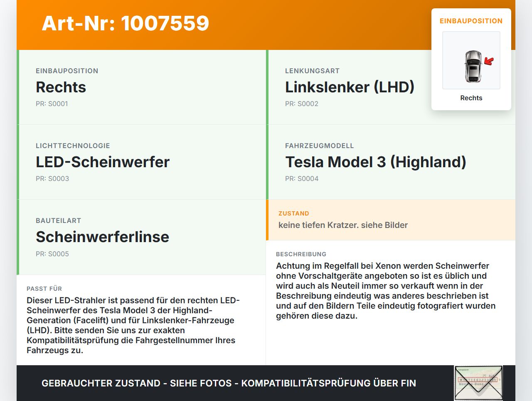The height and width of the screenshot is (401, 532).
Task: Click the paragraph starting Dieser LED-Strahler
Action: [133, 325]
